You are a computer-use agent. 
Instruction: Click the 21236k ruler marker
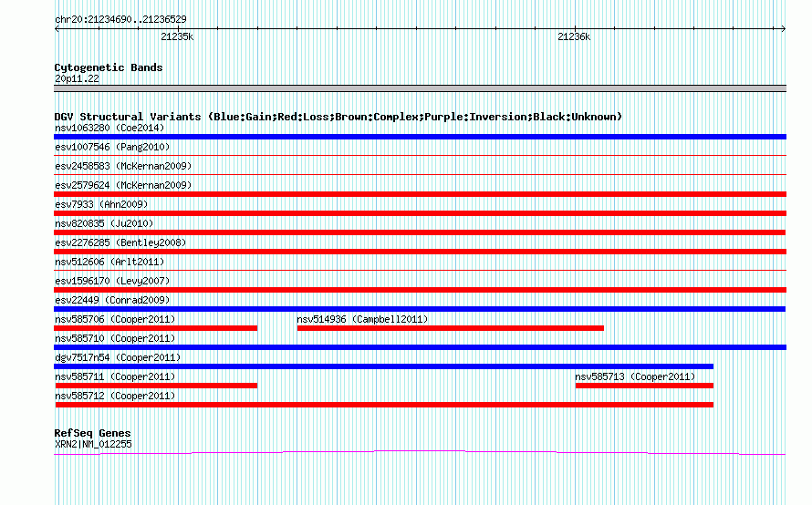coord(574,36)
